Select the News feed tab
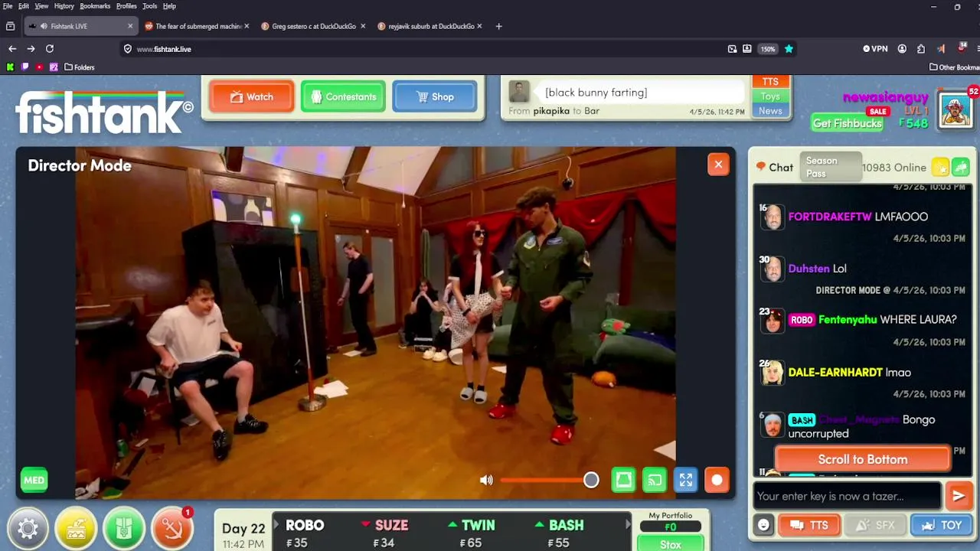The width and height of the screenshot is (980, 551). [x=770, y=111]
